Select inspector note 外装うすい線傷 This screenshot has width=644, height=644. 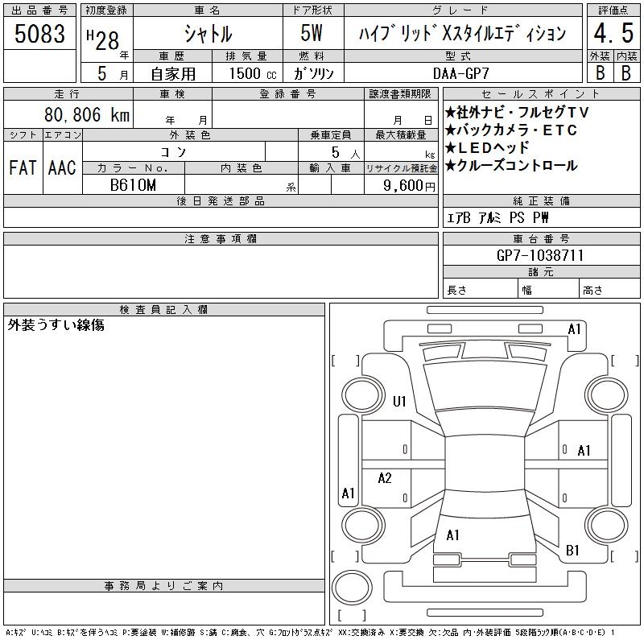(56, 325)
